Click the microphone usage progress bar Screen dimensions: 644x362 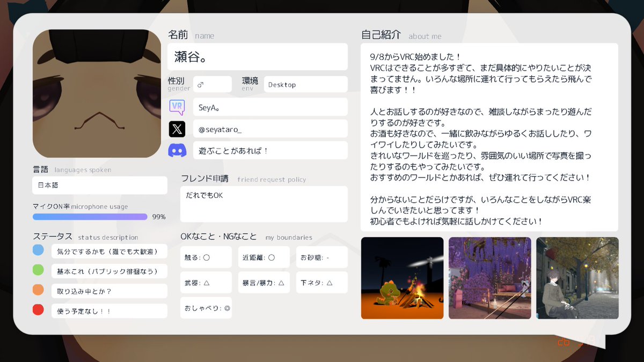(90, 217)
